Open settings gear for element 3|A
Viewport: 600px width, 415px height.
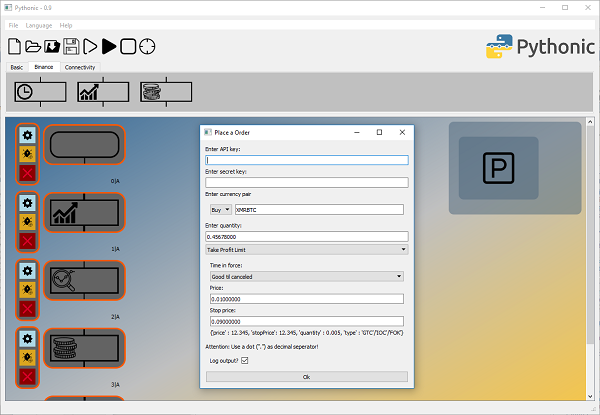pos(28,339)
